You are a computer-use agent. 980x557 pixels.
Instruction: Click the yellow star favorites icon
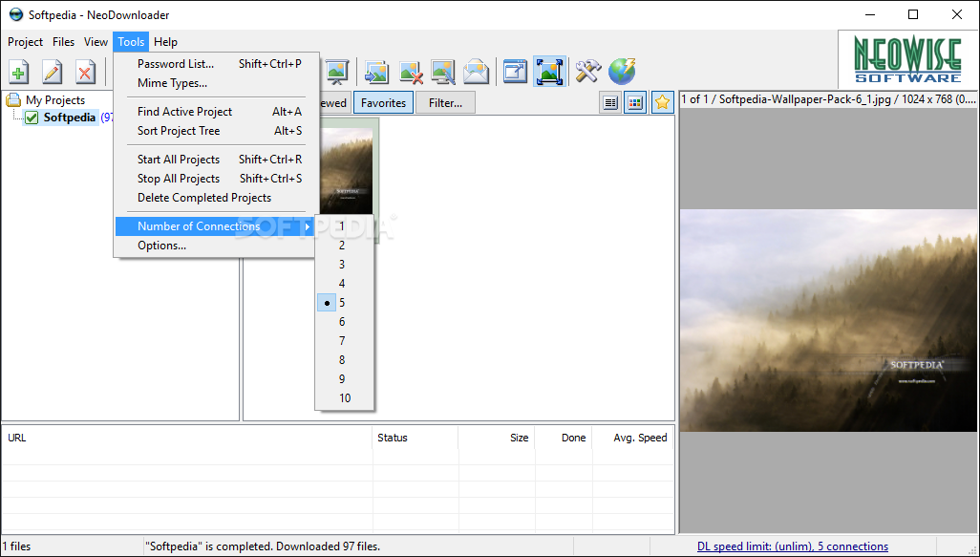(x=662, y=102)
